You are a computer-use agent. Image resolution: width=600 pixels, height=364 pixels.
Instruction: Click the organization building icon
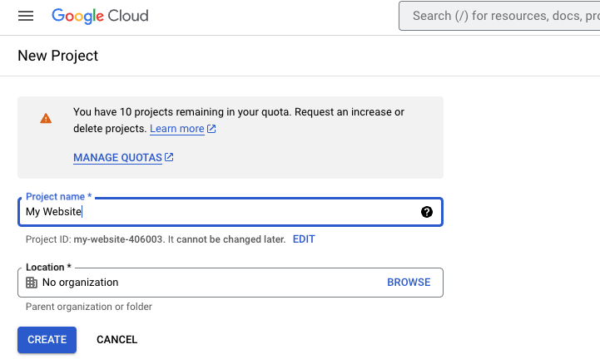coord(32,283)
